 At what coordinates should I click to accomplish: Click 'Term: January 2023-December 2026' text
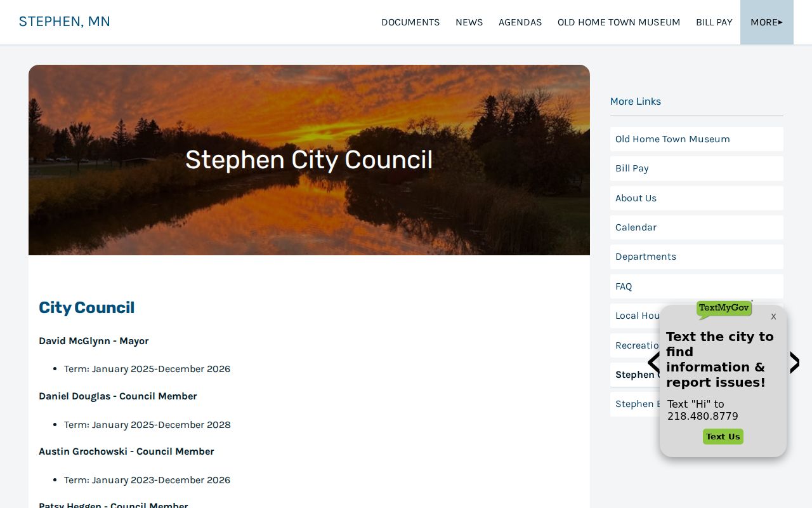tap(147, 480)
